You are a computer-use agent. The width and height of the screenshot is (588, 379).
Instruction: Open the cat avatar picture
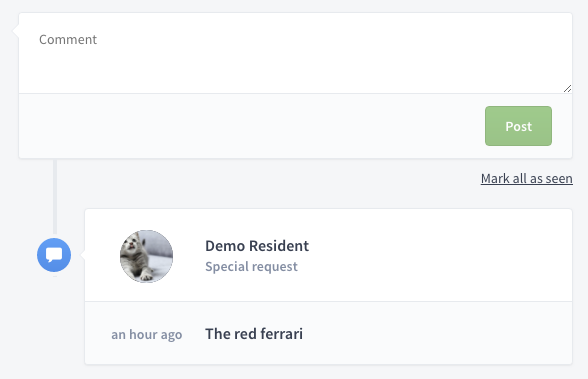click(146, 256)
